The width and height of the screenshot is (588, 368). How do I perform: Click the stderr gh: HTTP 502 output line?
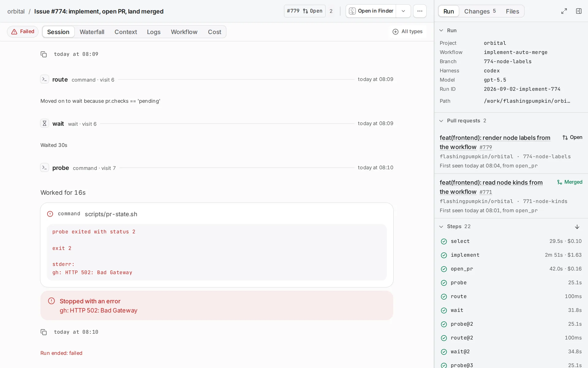[92, 273]
